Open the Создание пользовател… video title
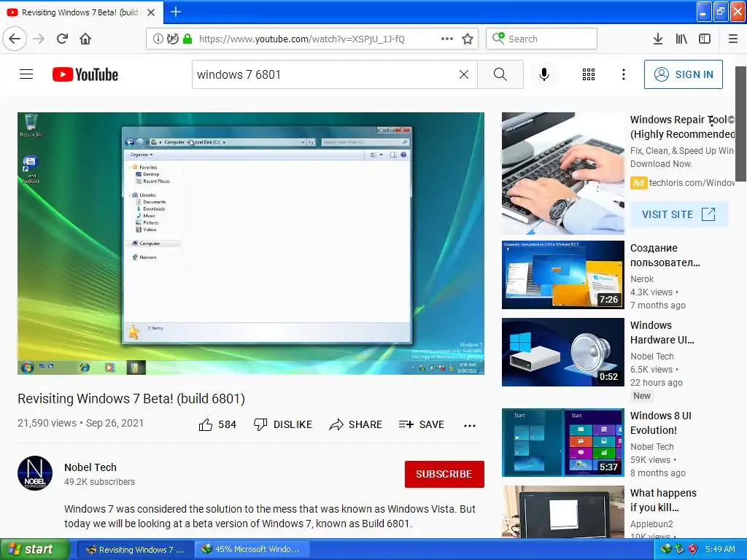 tap(665, 255)
